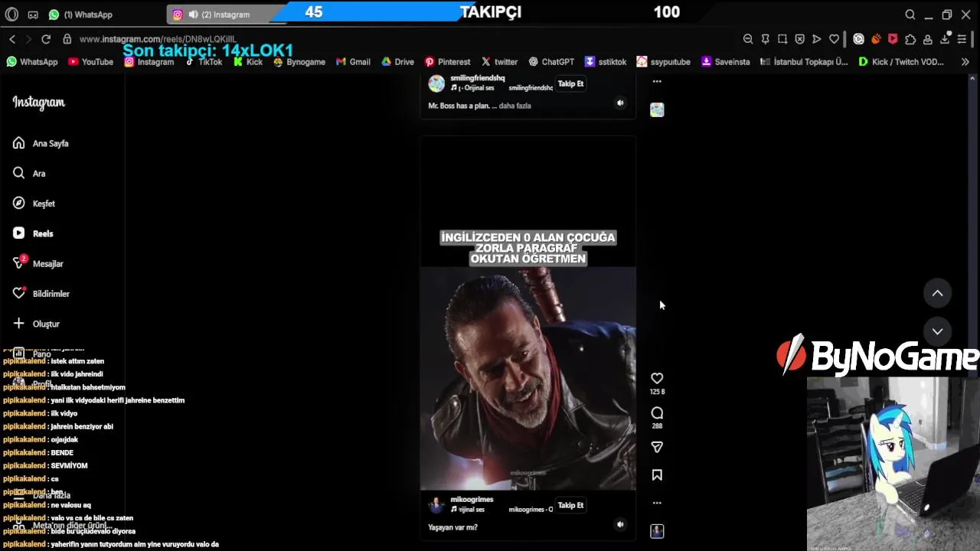
Task: Open audio thumbnail of smilingfriendshq reel
Action: pos(657,110)
